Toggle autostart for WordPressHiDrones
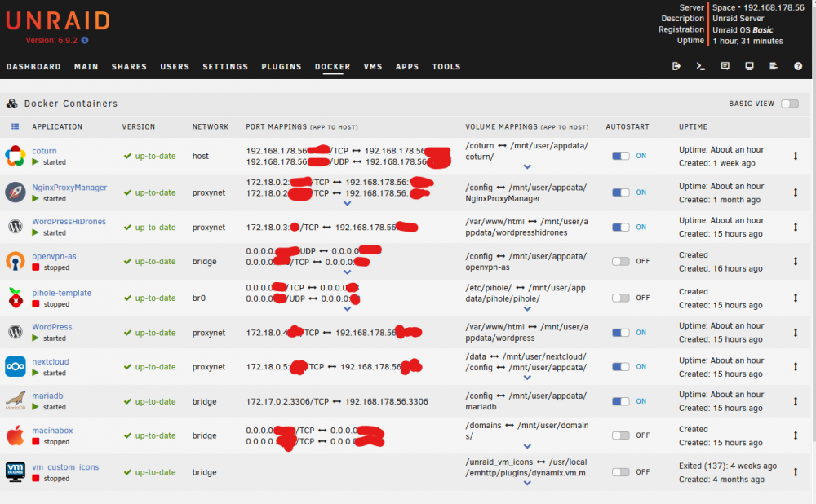The height and width of the screenshot is (504, 816). [620, 227]
